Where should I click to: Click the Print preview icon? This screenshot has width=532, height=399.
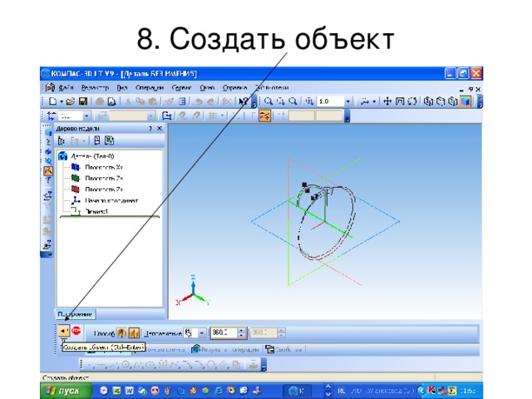111,101
